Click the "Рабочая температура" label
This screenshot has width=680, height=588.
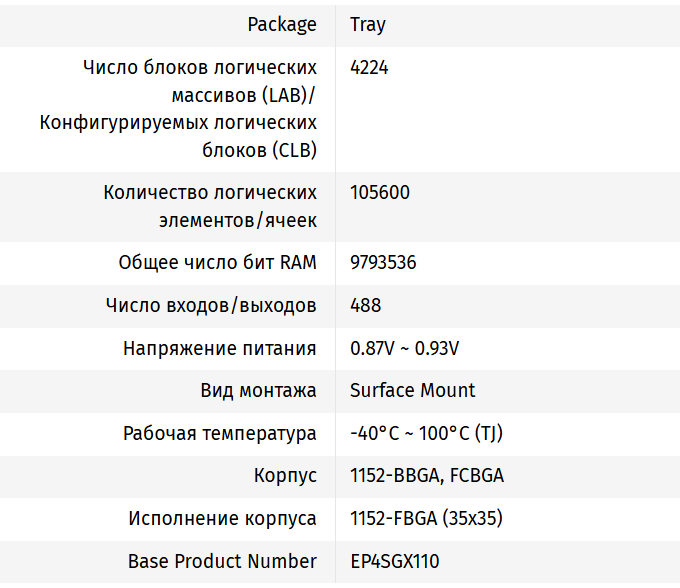[x=220, y=433]
